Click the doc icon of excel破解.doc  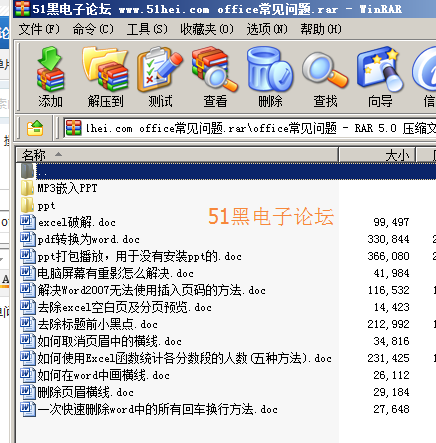[x=28, y=222]
